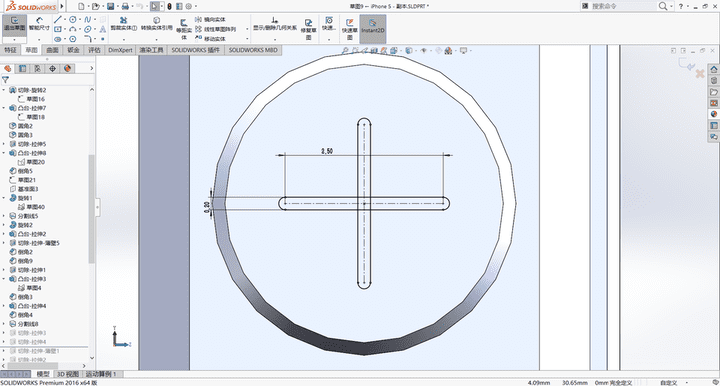Open the Options gear icon
Viewport: 720px width, 386px height.
188,6
